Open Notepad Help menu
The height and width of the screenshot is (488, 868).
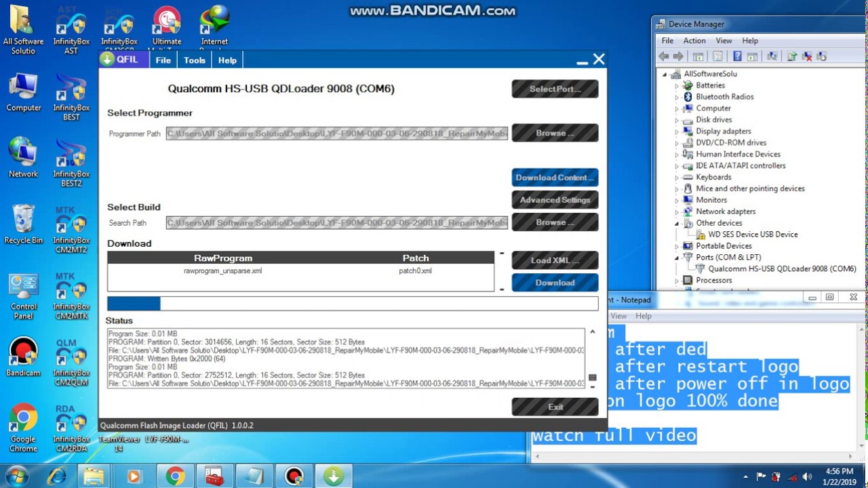coord(643,316)
